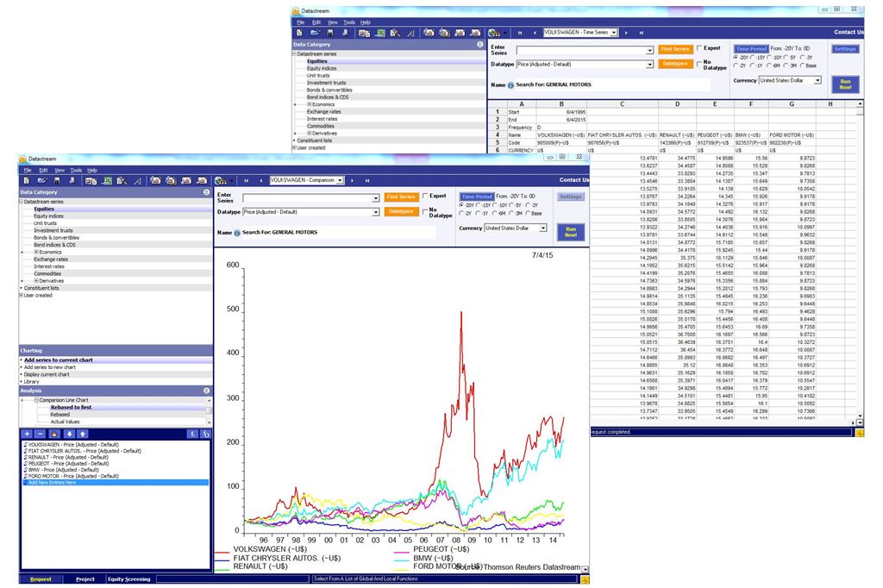Image resolution: width=883 pixels, height=588 pixels.
Task: Tick the No Datatype checkbox in the front window
Action: click(x=423, y=210)
